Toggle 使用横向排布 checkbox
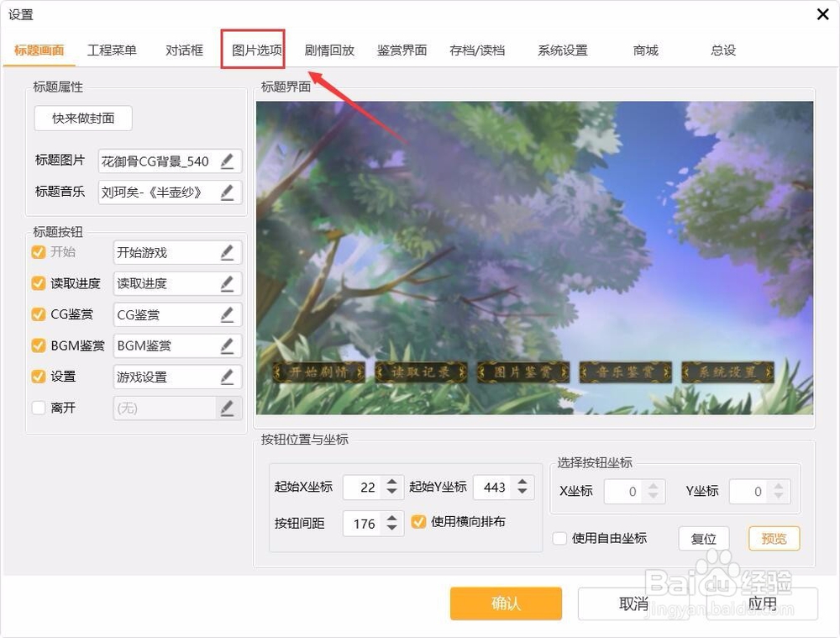This screenshot has width=840, height=638. pos(418,521)
